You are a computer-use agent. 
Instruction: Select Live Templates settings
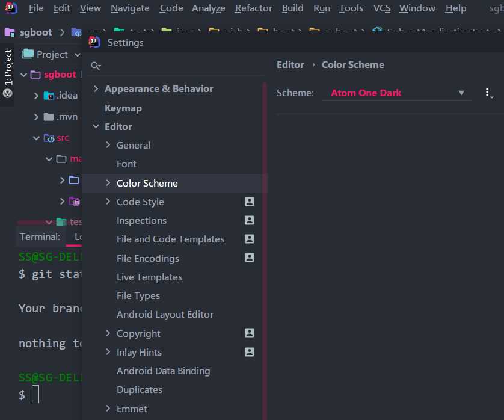tap(149, 277)
